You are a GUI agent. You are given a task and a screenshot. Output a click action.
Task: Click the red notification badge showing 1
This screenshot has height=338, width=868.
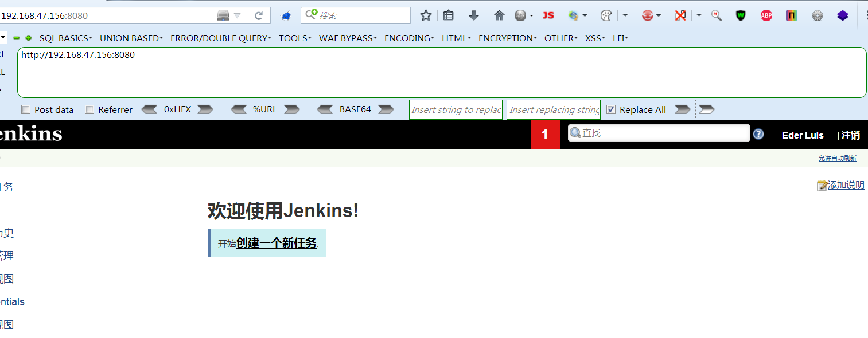[x=545, y=135]
